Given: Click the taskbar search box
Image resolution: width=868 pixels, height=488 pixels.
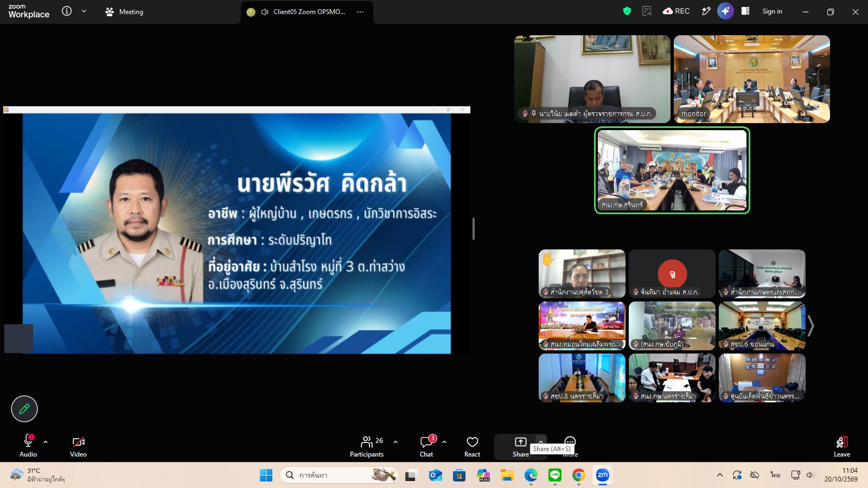Looking at the screenshot, I should (x=339, y=476).
